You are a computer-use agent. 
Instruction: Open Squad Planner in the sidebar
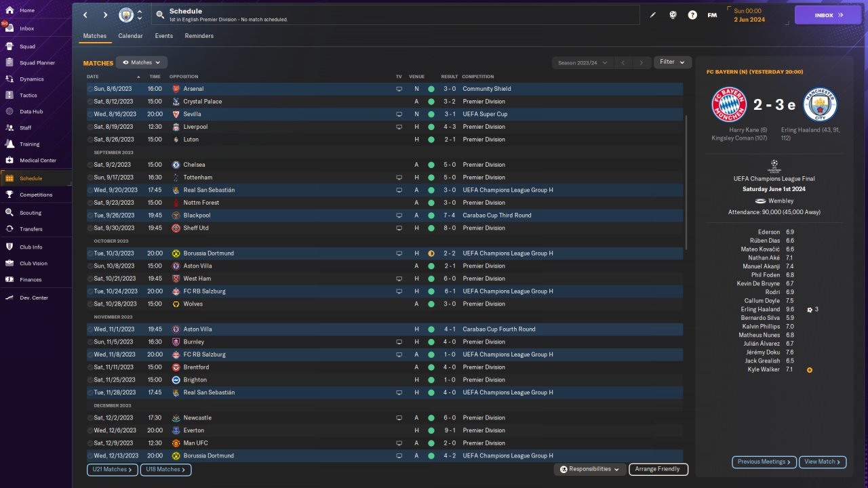coord(35,63)
